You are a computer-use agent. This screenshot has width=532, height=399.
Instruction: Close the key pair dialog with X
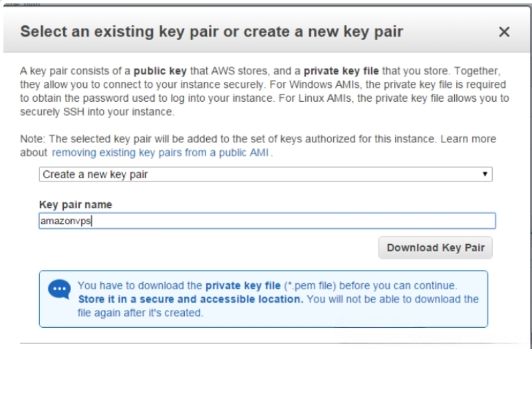click(x=504, y=32)
